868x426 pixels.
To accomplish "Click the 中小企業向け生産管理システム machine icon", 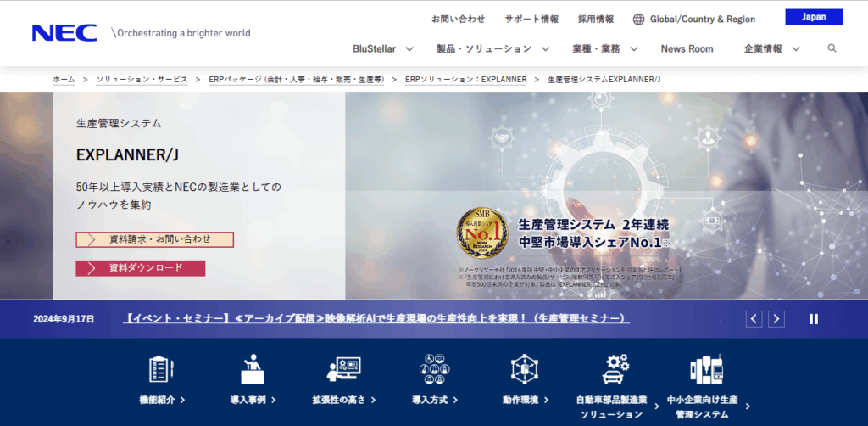I will click(706, 369).
